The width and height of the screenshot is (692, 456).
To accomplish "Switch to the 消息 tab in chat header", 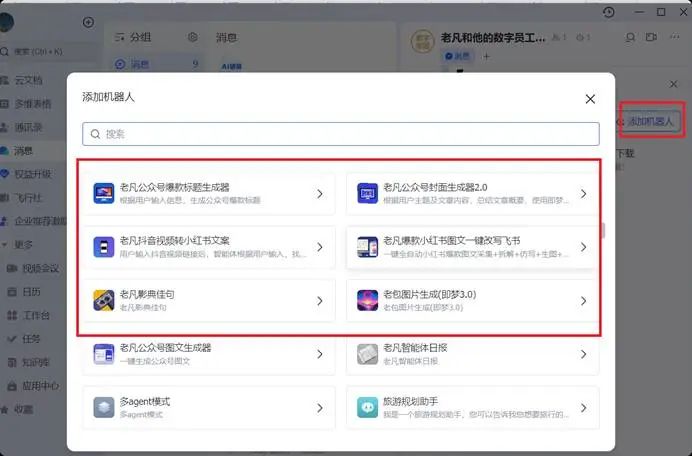I will (x=458, y=56).
